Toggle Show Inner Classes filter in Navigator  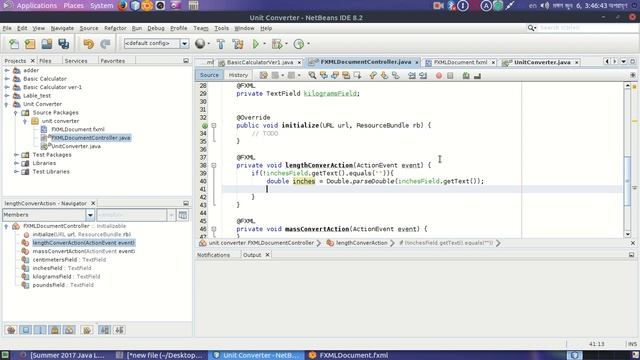tap(69, 330)
